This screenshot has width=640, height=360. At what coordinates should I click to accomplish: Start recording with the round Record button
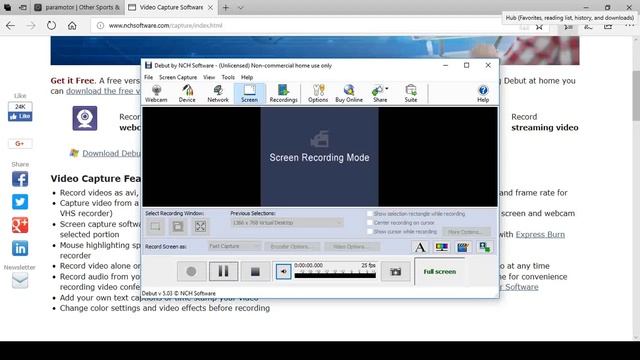point(191,271)
